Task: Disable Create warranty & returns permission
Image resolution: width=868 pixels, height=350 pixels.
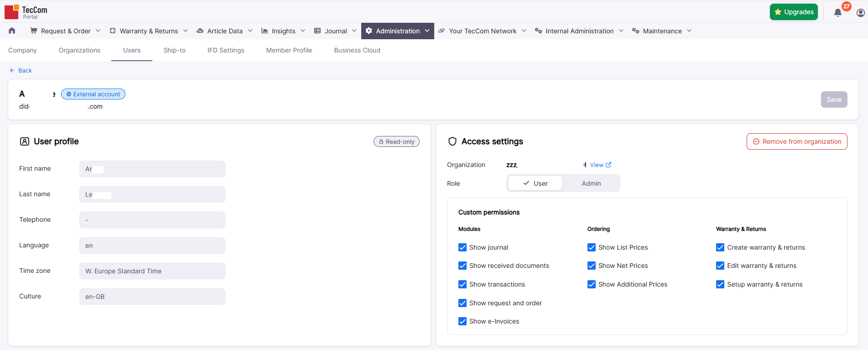Action: (720, 247)
